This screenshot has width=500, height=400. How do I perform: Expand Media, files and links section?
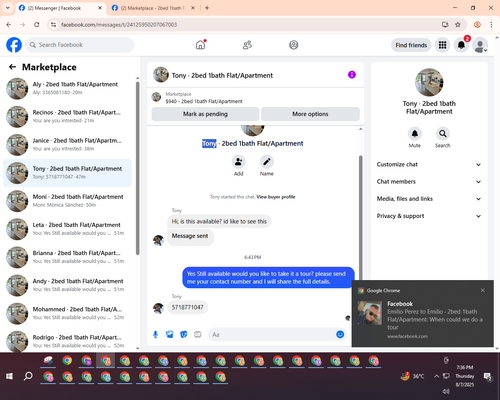point(429,199)
